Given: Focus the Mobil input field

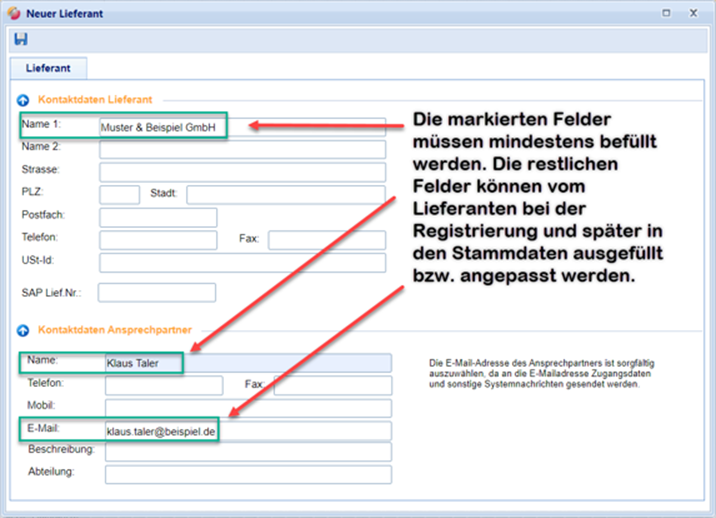Looking at the screenshot, I should (x=248, y=408).
